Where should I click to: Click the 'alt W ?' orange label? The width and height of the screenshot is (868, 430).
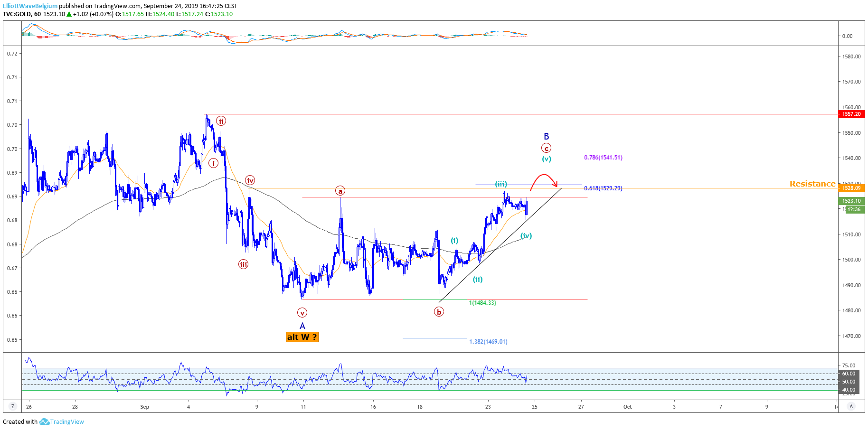click(302, 337)
